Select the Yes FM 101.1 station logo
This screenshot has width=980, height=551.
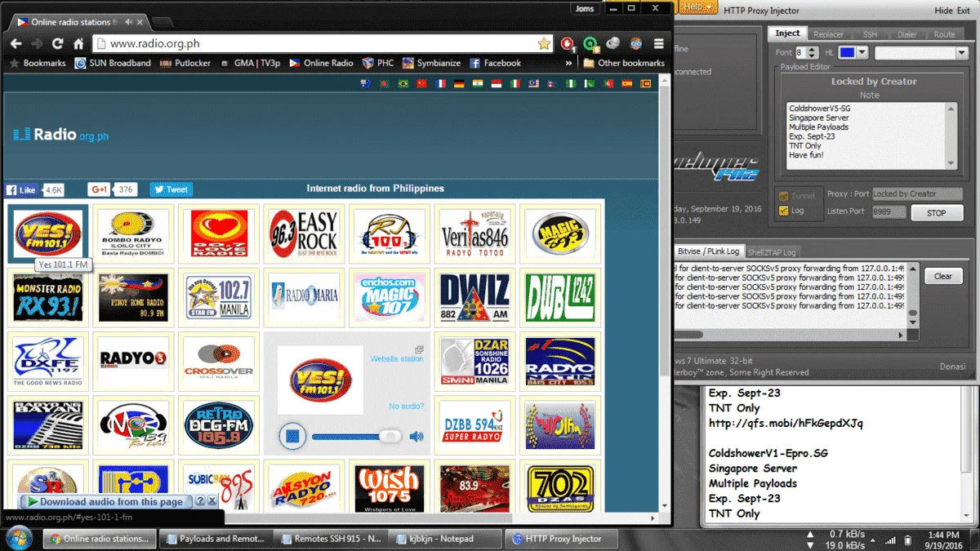tap(49, 233)
